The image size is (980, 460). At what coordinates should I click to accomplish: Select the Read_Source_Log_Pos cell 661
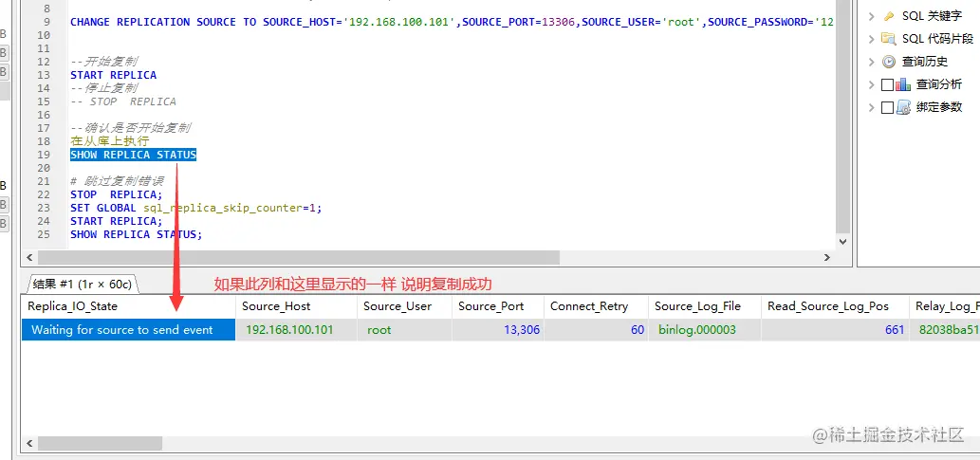pyautogui.click(x=834, y=329)
